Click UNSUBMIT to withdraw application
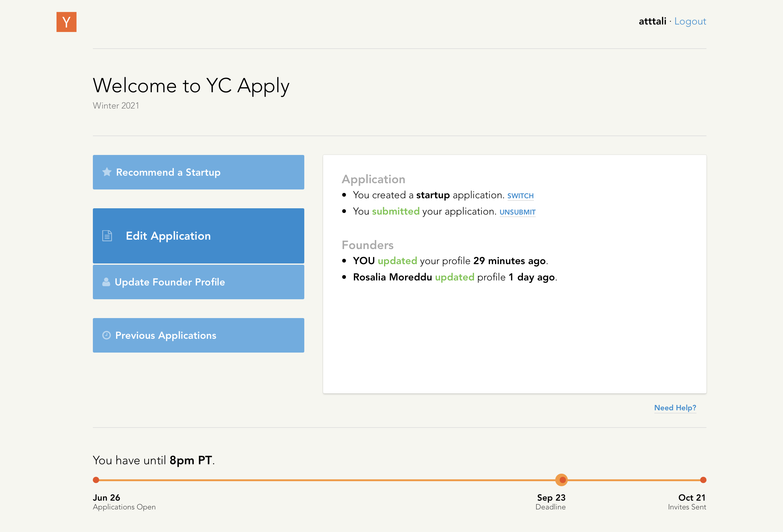The height and width of the screenshot is (532, 783). 518,212
